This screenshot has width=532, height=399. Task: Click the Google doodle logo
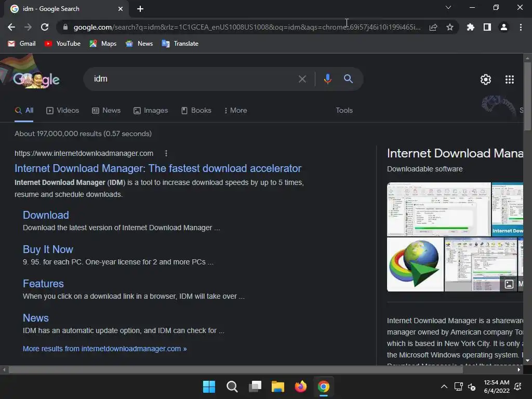[36, 79]
